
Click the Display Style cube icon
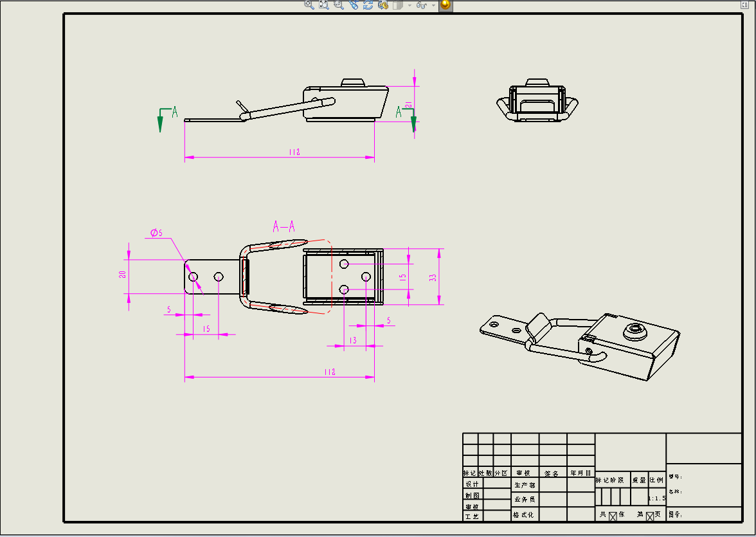coord(398,5)
